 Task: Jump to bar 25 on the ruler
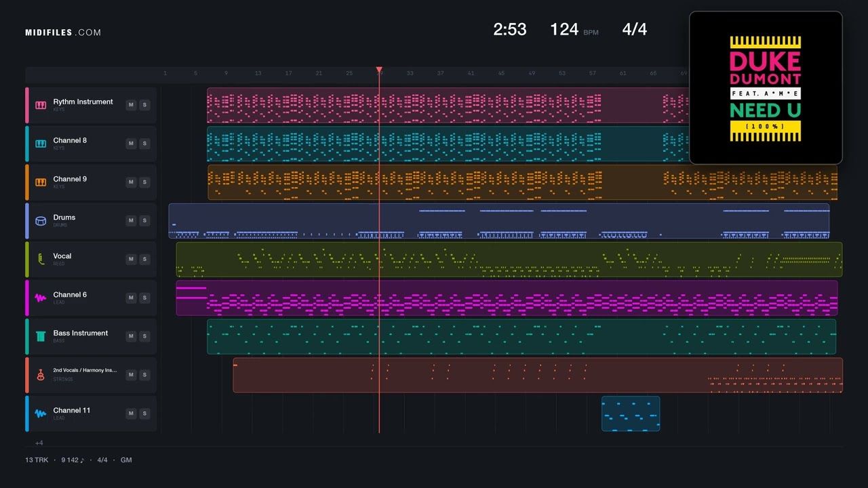pyautogui.click(x=349, y=73)
